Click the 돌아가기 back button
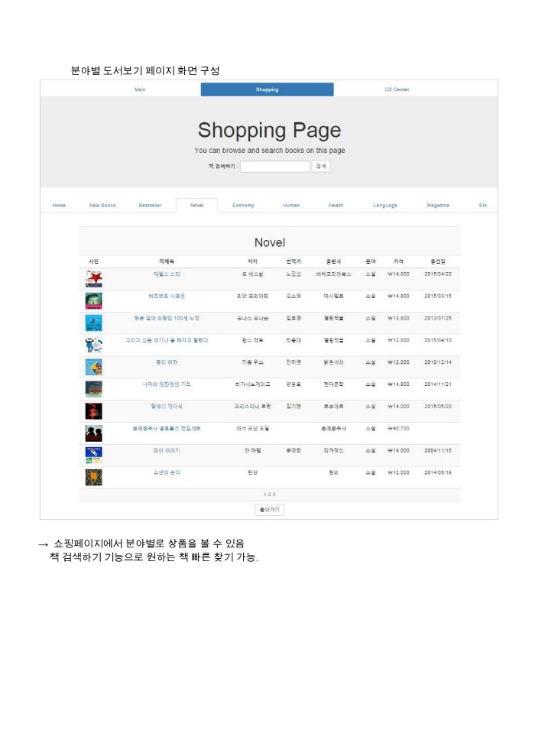This screenshot has height=756, width=535. (x=270, y=510)
